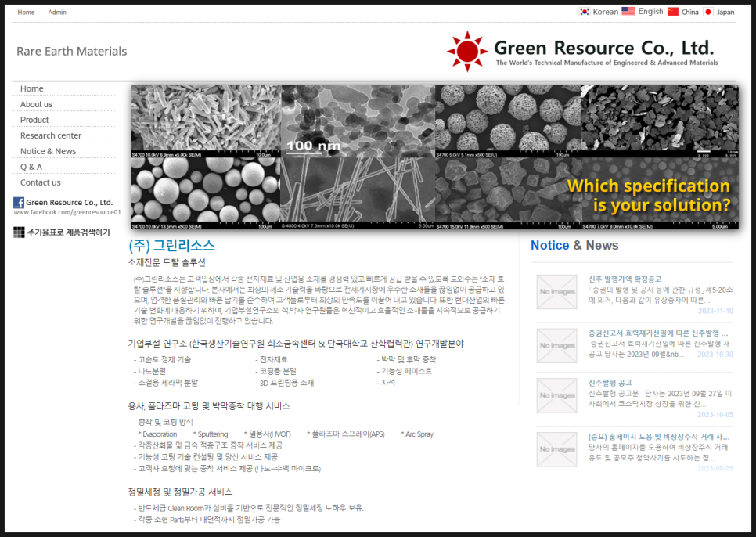The image size is (756, 537).
Task: Switch language to Korean
Action: coord(605,12)
